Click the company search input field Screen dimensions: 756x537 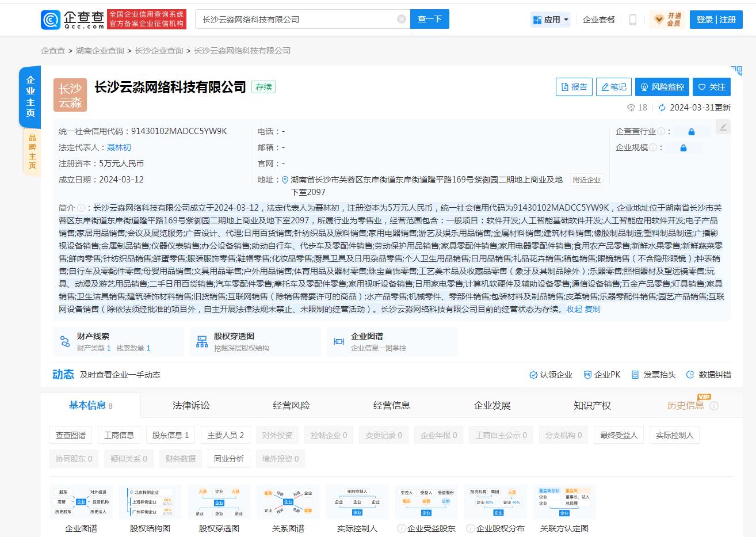click(296, 19)
